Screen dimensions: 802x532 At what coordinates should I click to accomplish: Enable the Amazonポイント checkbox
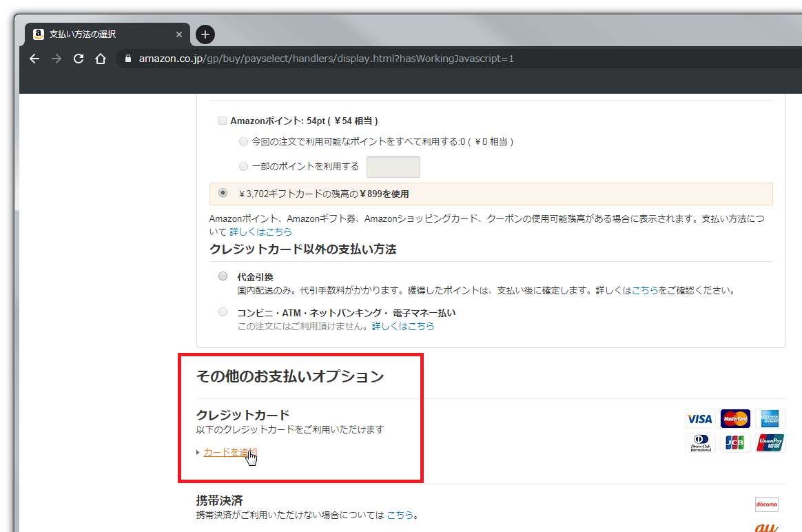tap(223, 121)
